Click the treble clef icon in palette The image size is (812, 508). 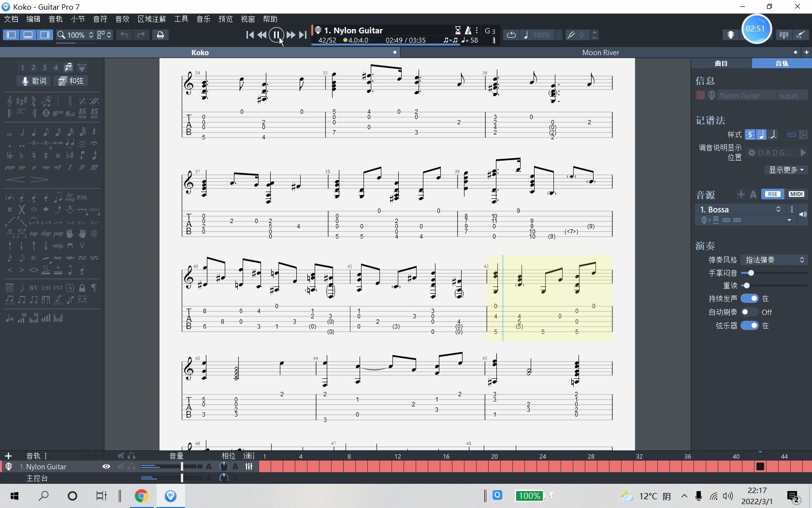pyautogui.click(x=10, y=101)
